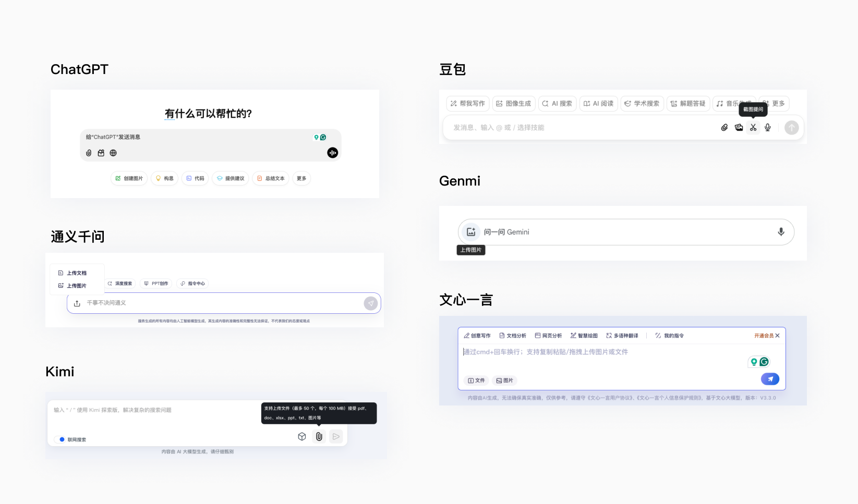Click the paperclip attach icon in ChatGPT

89,153
